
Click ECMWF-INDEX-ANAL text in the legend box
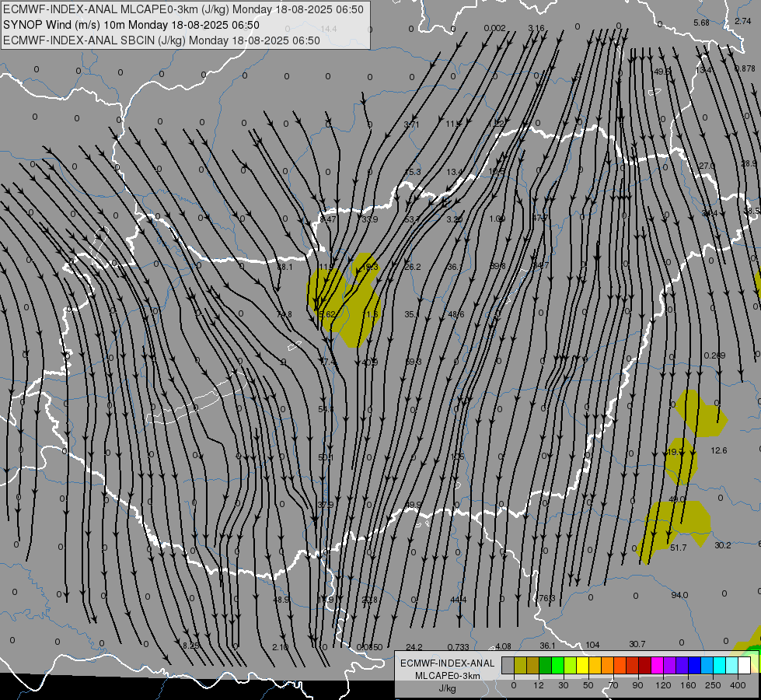(448, 663)
